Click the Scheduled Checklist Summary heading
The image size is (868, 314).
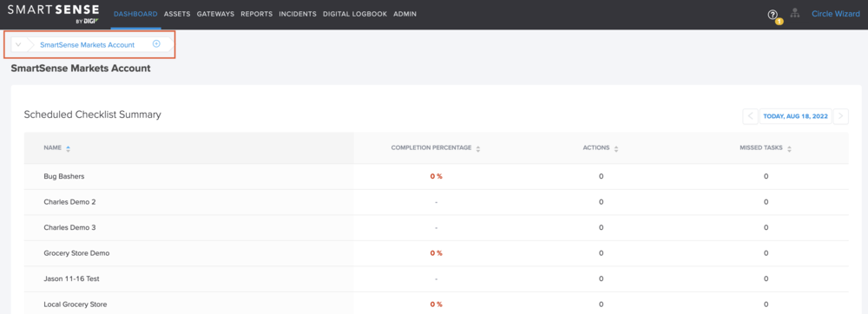pos(93,114)
